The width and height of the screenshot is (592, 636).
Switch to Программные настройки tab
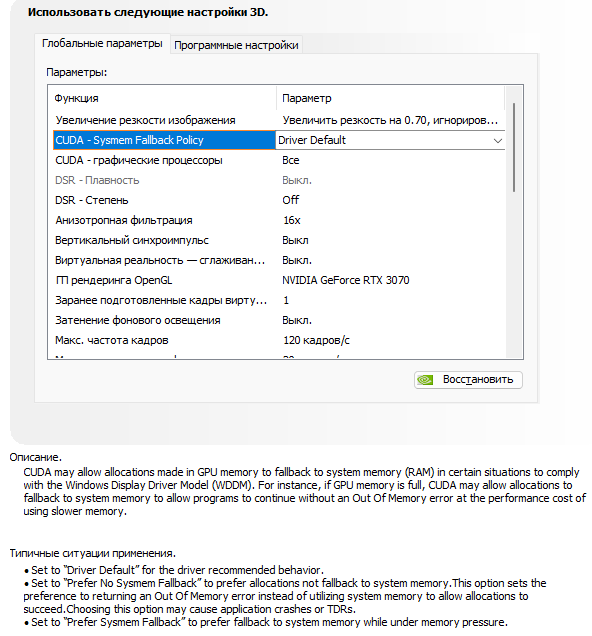236,45
